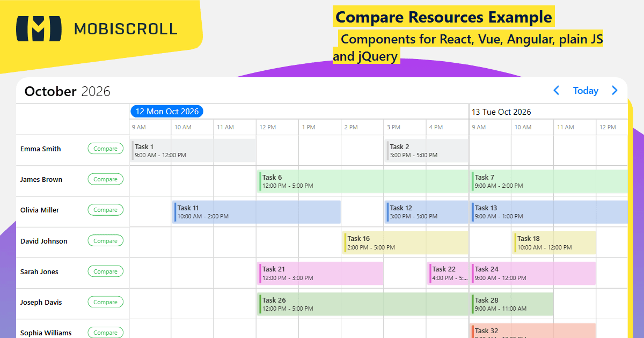Open Task 26 event
Screen dimensions: 644x338
pos(363,304)
